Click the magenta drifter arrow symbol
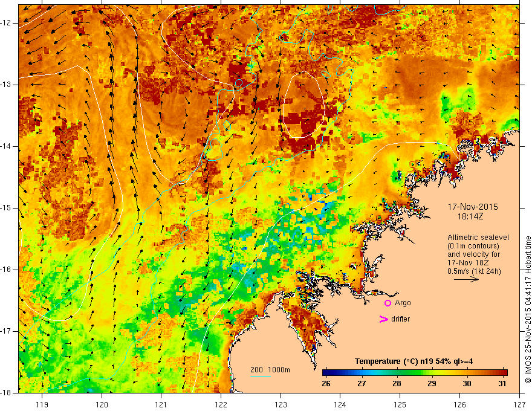 [x=383, y=319]
